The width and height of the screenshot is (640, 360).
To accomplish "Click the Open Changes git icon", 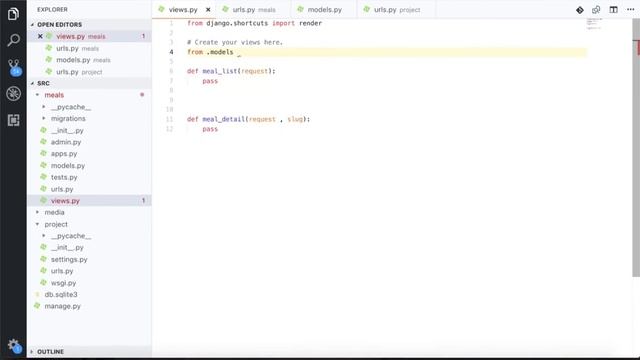I will [580, 10].
